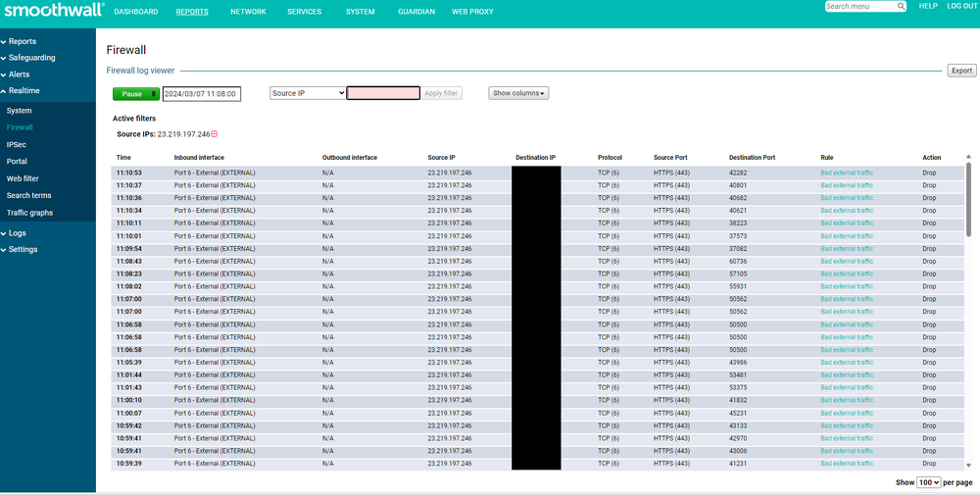Open the Web Proxy menu
This screenshot has width=980, height=495.
(472, 12)
